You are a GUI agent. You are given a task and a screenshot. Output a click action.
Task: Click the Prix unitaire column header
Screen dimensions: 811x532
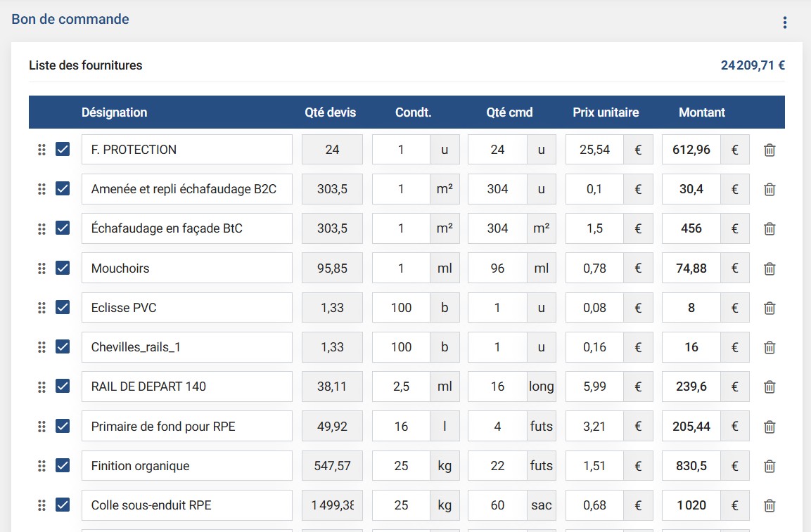coord(606,112)
